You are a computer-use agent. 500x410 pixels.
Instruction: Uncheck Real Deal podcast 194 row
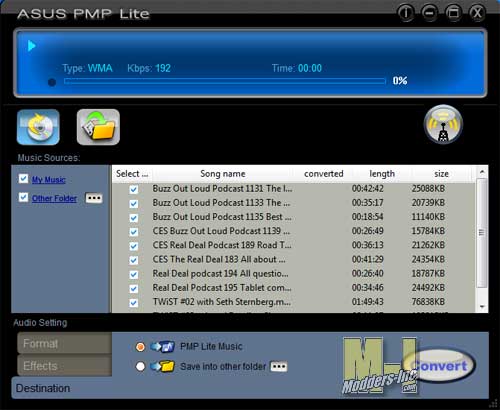[134, 274]
